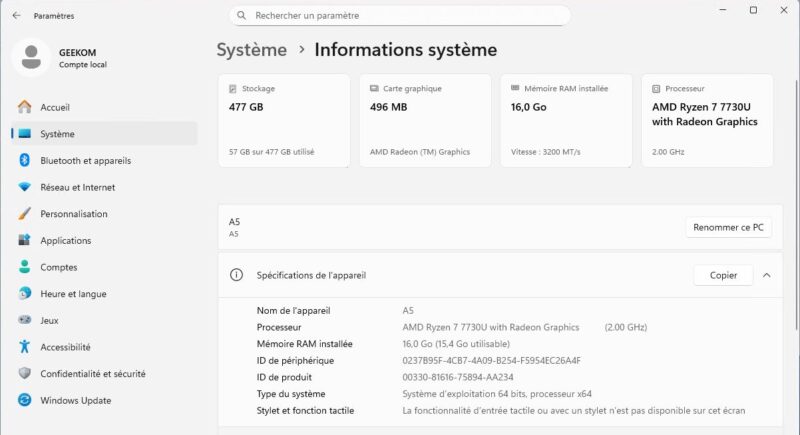The width and height of the screenshot is (800, 435).
Task: Click the Rechercher un paramètre field
Action: pos(400,15)
